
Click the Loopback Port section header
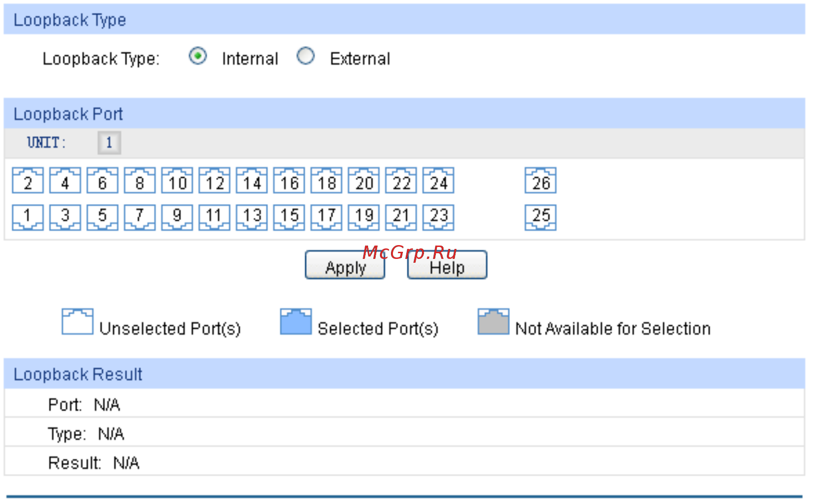click(404, 114)
